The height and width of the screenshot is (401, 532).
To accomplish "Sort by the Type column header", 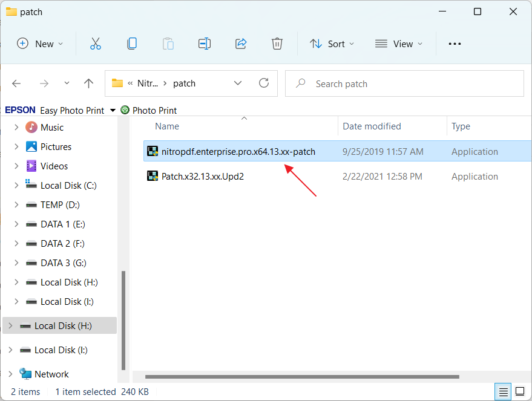I will (461, 126).
